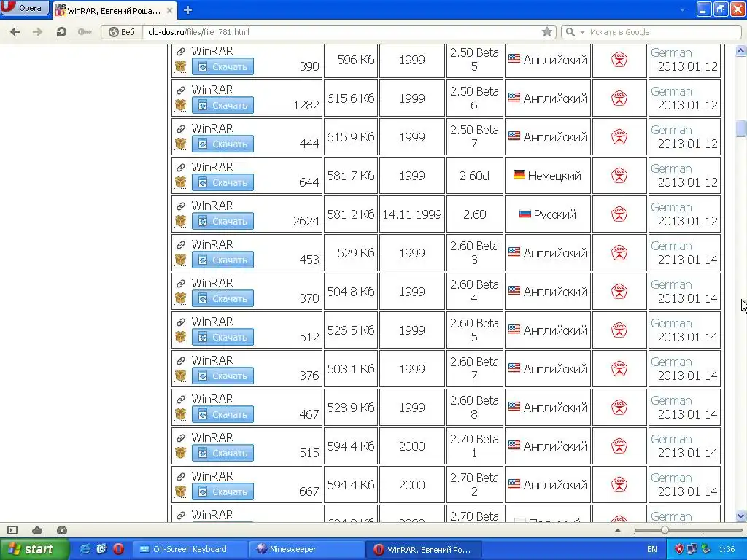747x560 pixels.
Task: Click the Веб site badge
Action: pos(122,32)
